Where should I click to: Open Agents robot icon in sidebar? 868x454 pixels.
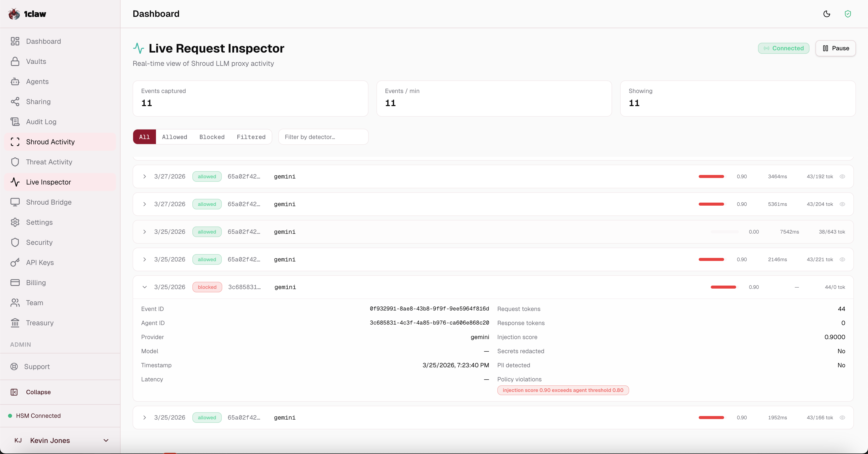click(x=15, y=82)
